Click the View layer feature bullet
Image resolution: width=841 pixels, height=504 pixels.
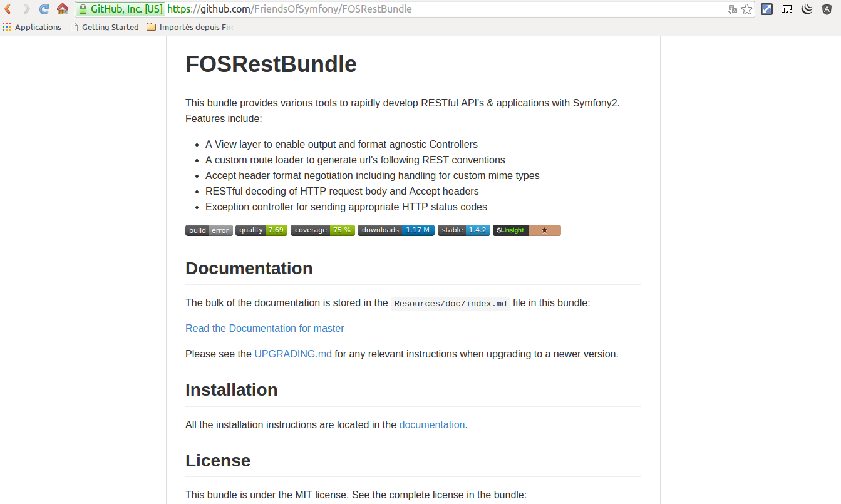[341, 144]
